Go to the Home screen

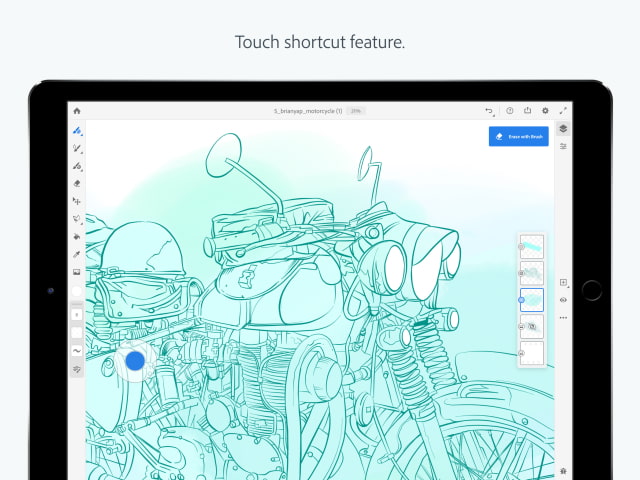(77, 111)
